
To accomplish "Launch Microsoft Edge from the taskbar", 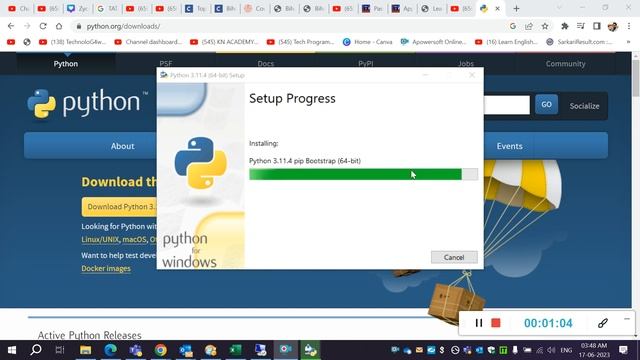I will pos(110,350).
